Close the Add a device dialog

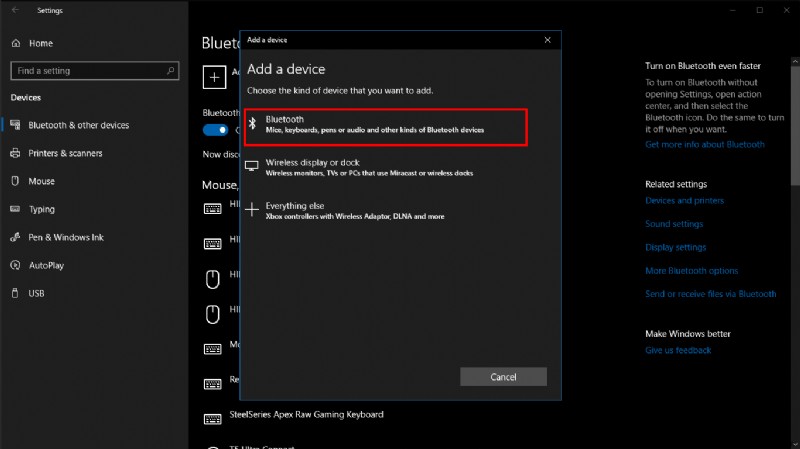click(547, 40)
